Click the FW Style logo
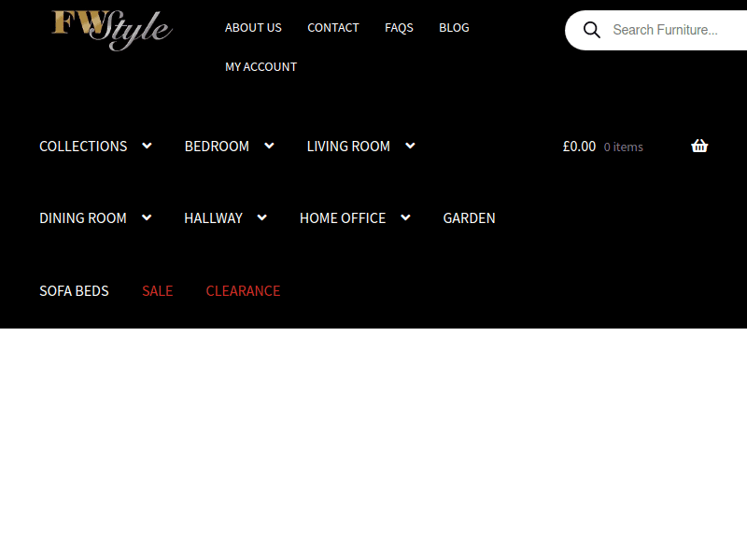Viewport: 747px width, 560px height. click(x=111, y=30)
